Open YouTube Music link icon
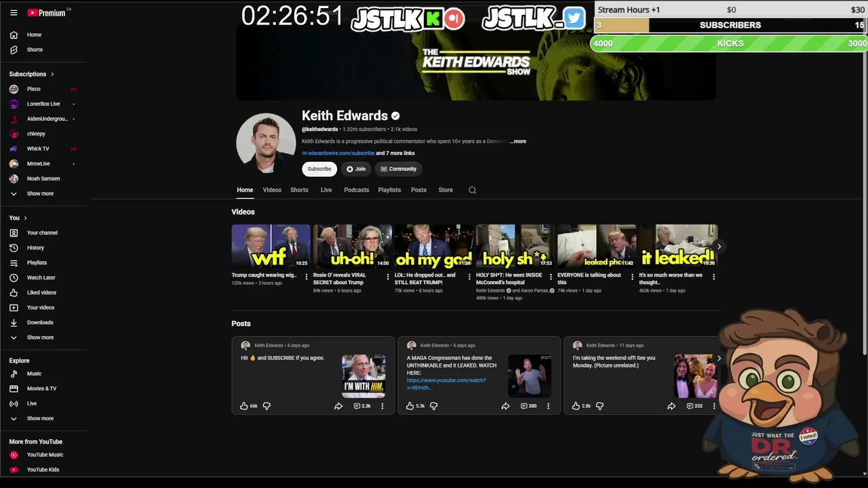Image resolution: width=868 pixels, height=488 pixels. (x=14, y=455)
